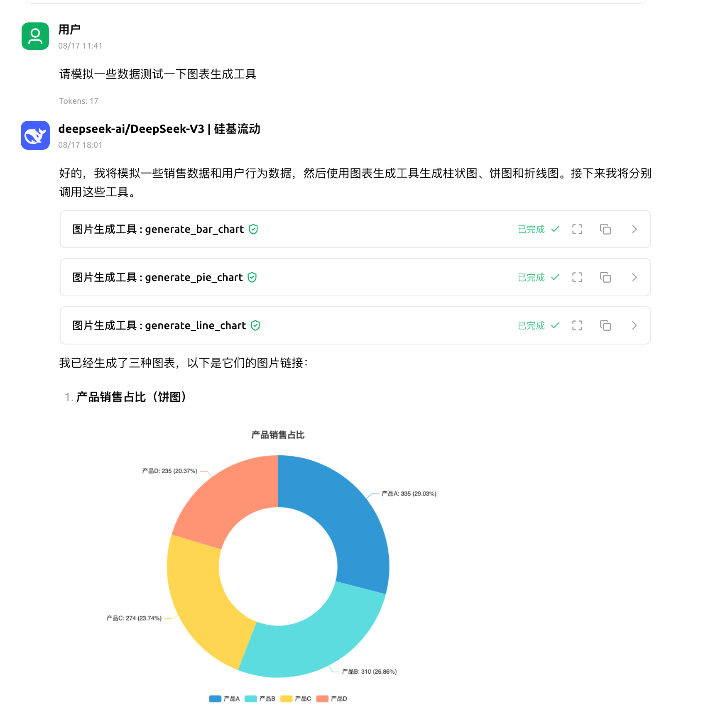The height and width of the screenshot is (728, 701).
Task: Open fullscreen view for generate_line_chart result
Action: 577,325
